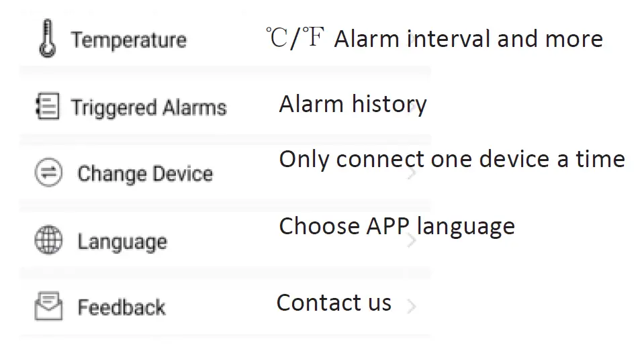Viewport: 644px width, 353px height.
Task: Click the 'Alarm history' description text
Action: coord(353,104)
